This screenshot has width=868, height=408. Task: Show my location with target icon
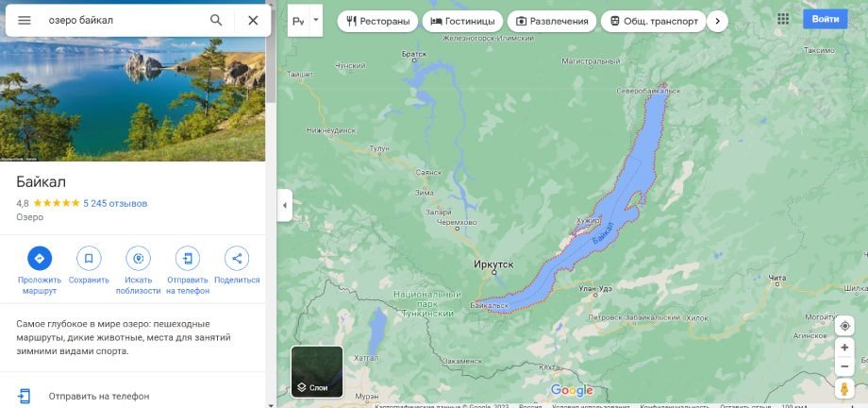click(x=844, y=326)
